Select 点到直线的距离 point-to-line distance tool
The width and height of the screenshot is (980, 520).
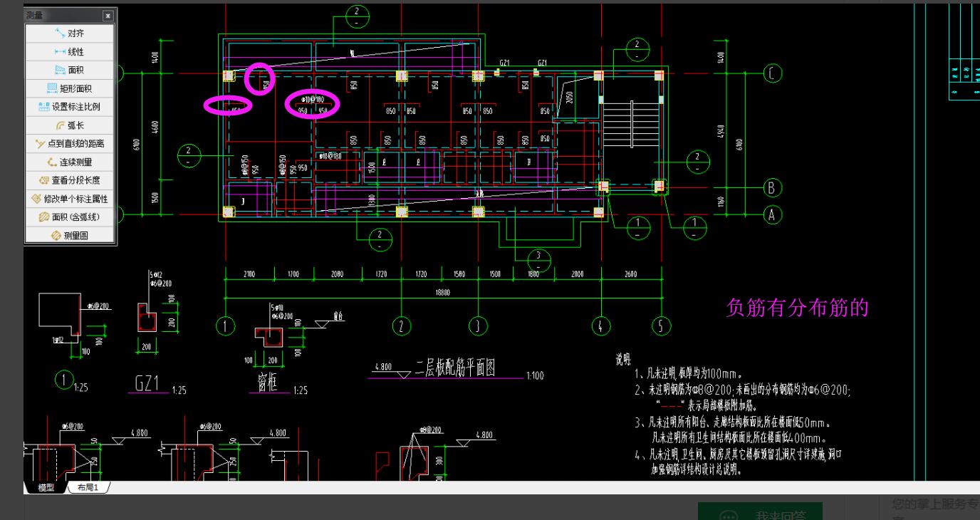pos(71,144)
